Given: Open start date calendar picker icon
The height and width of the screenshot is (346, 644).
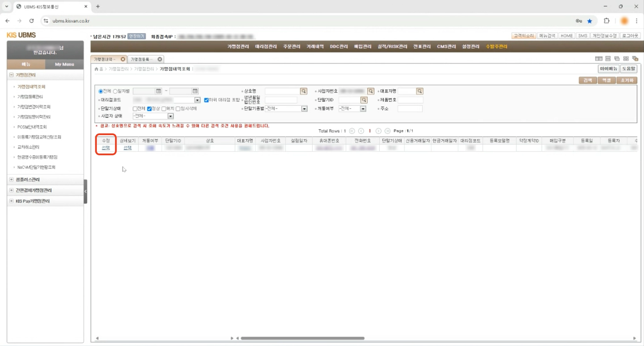Looking at the screenshot, I should point(158,91).
